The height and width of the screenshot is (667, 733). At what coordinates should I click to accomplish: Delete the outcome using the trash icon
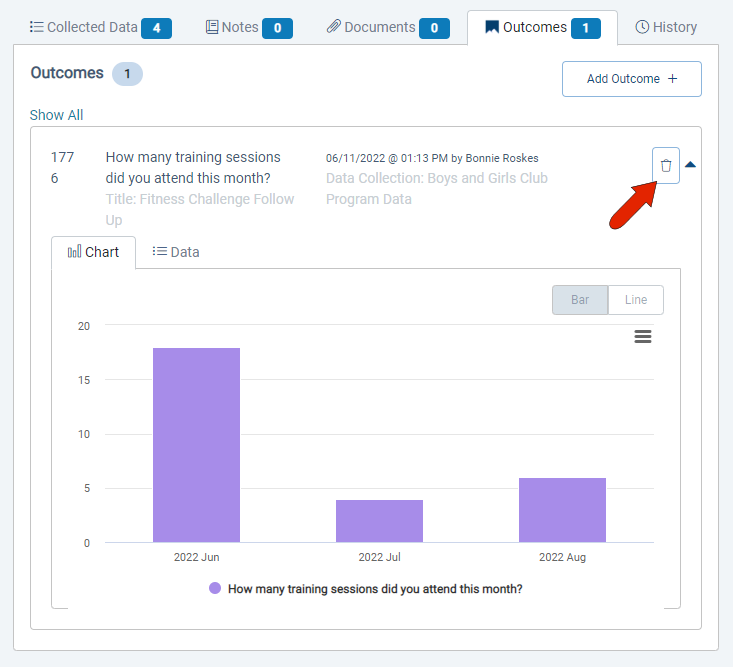click(x=666, y=165)
